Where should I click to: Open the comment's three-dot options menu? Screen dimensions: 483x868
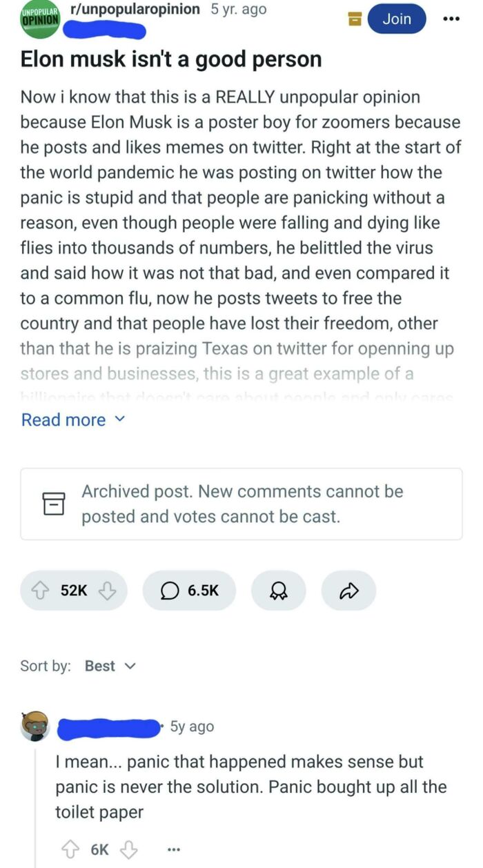[x=173, y=849]
